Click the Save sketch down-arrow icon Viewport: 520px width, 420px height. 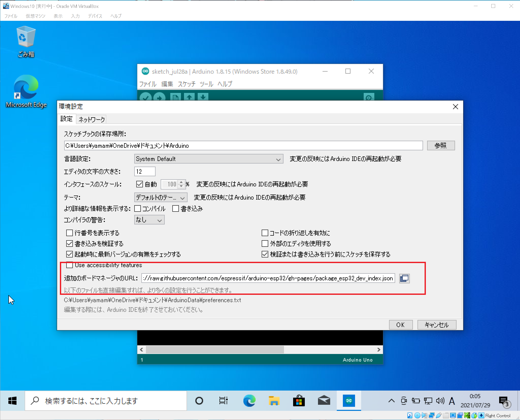[203, 97]
